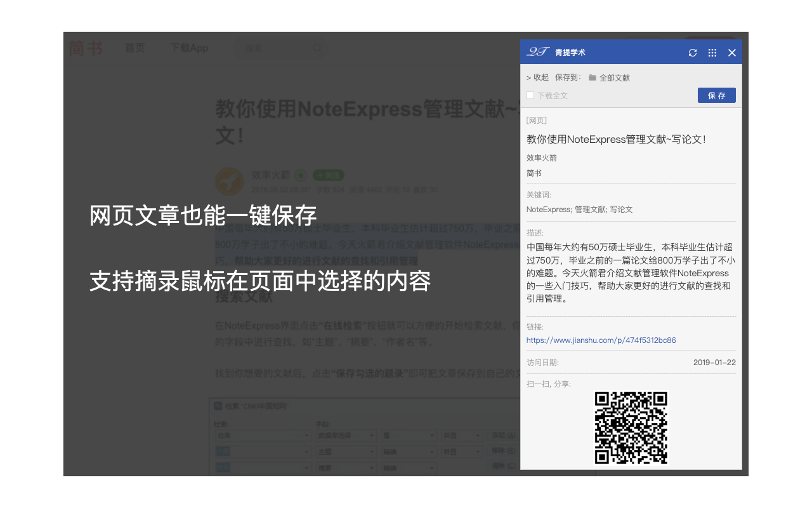Viewport: 812px width, 508px height.
Task: Select author name 效率火箭 in panel
Action: 542,157
